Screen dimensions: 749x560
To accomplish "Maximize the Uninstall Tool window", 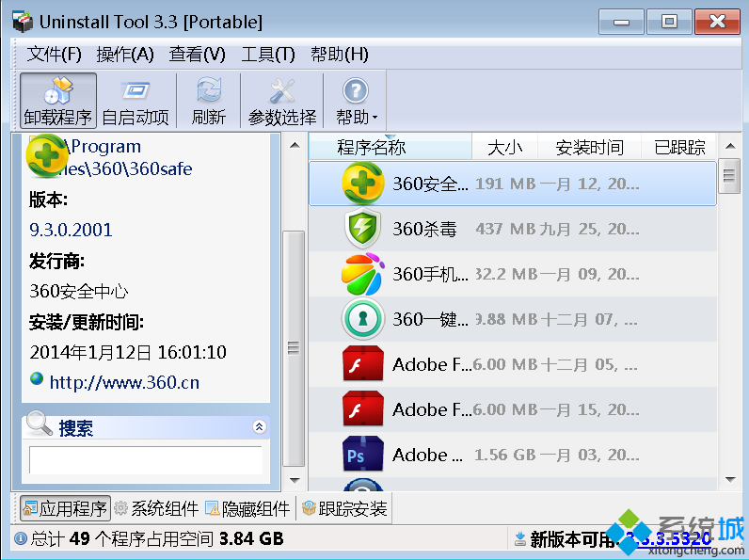I will click(669, 22).
